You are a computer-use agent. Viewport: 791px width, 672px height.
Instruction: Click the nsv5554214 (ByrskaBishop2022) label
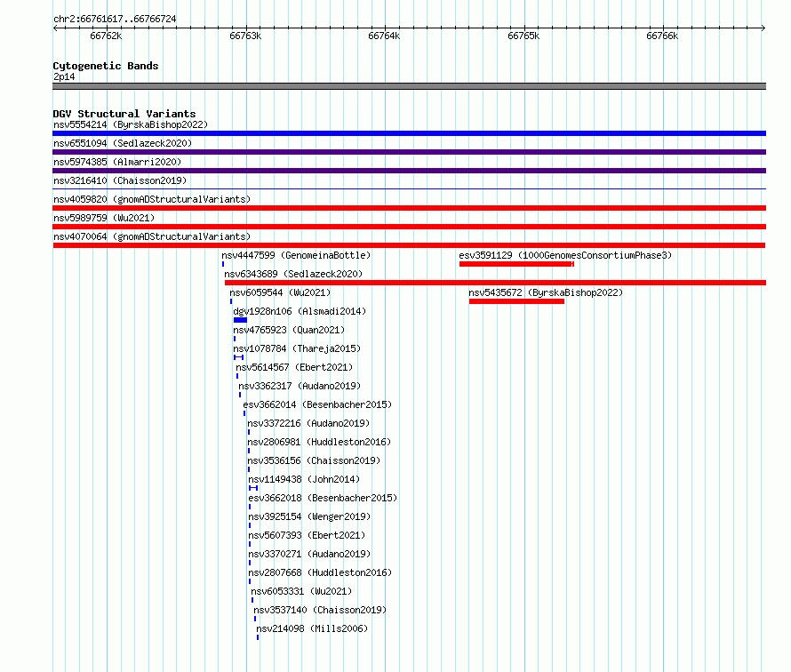pyautogui.click(x=130, y=124)
